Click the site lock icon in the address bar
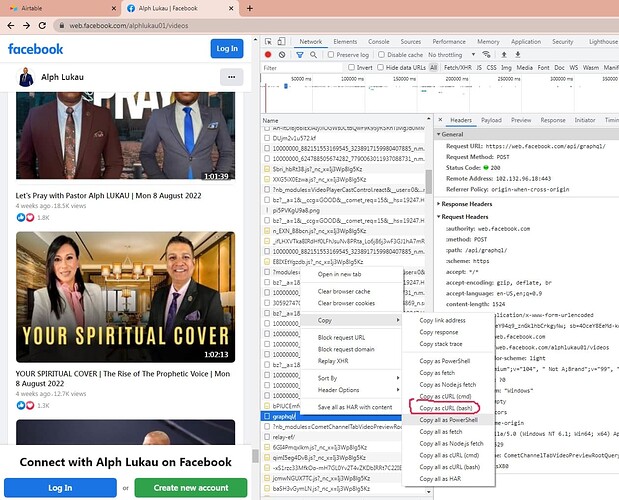Image resolution: width=619 pixels, height=500 pixels. tap(62, 26)
